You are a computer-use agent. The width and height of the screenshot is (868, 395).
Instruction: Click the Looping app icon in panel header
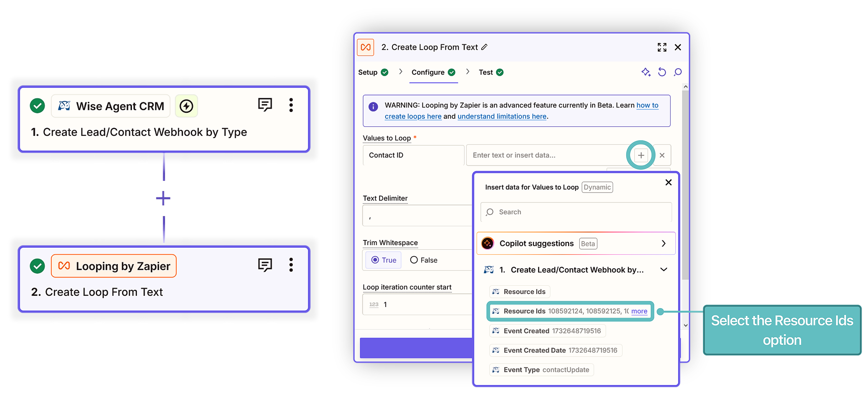coord(366,47)
